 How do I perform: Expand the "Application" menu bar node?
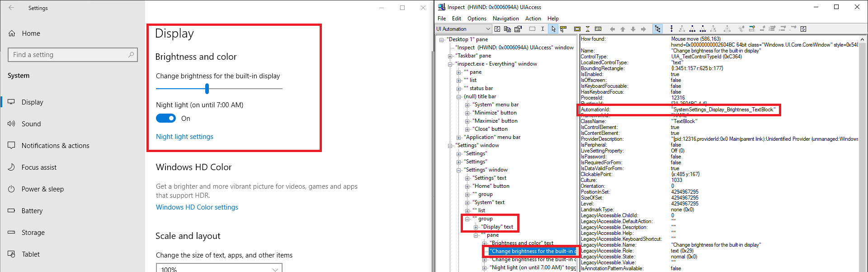point(458,138)
